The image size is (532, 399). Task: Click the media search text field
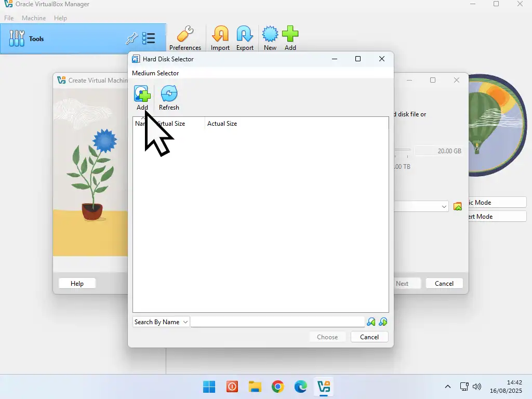[x=278, y=322]
